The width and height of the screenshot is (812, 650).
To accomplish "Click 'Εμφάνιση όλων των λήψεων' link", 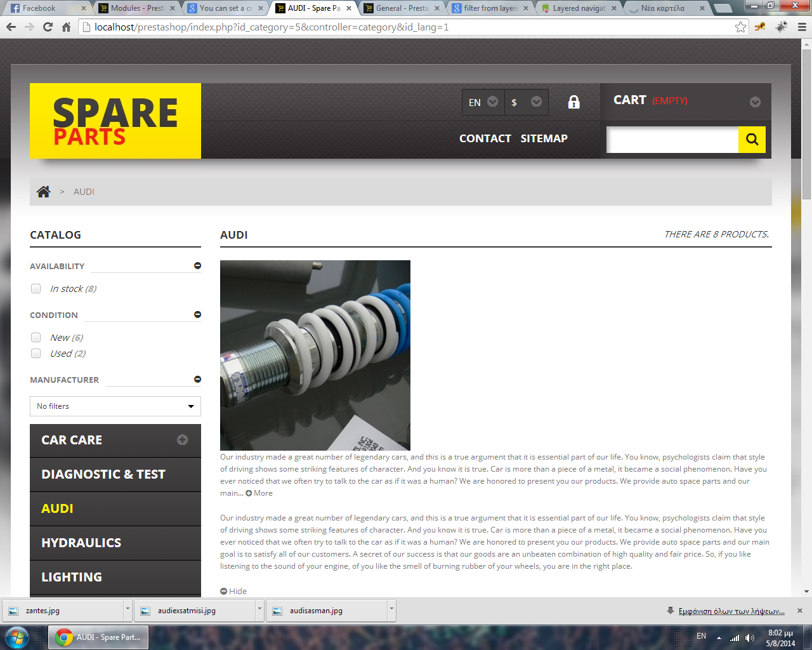I will pos(731,611).
